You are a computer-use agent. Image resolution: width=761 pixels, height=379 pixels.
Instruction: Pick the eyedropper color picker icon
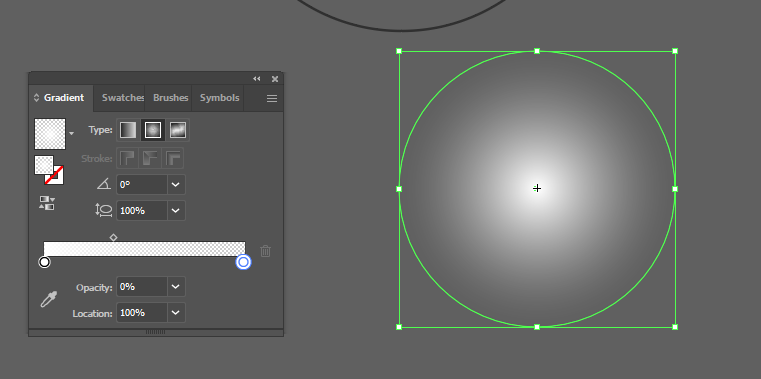pos(49,299)
